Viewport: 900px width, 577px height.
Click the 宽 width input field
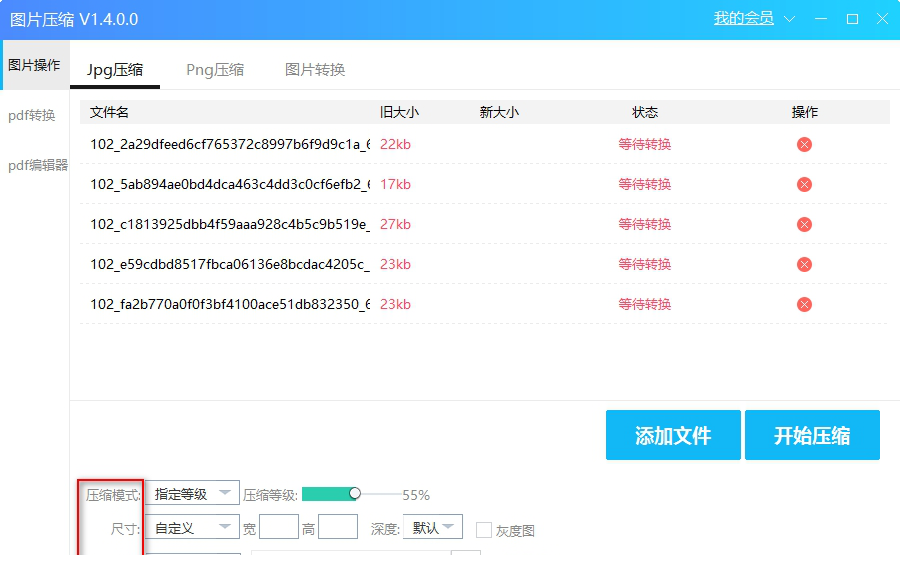pyautogui.click(x=279, y=527)
